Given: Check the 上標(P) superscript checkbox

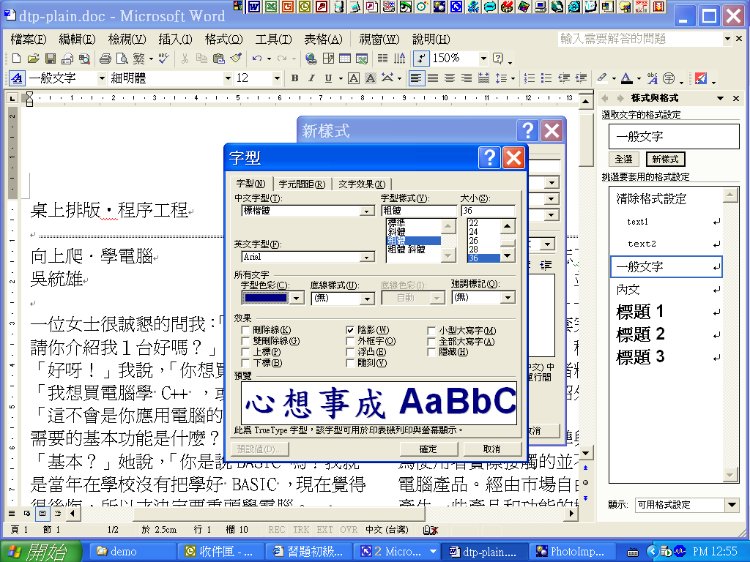Looking at the screenshot, I should click(x=245, y=352).
